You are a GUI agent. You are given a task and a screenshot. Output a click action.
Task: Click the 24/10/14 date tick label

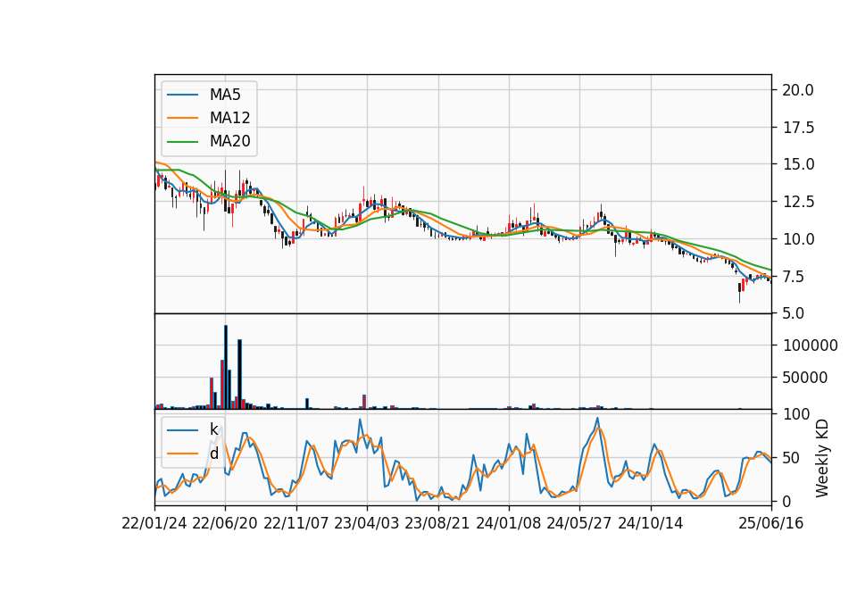click(x=651, y=523)
